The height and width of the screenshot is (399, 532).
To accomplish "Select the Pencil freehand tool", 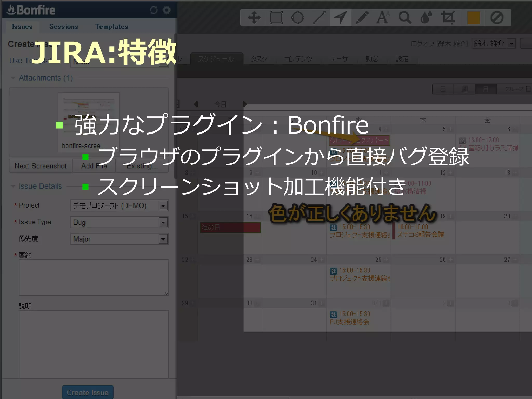I will [x=362, y=18].
